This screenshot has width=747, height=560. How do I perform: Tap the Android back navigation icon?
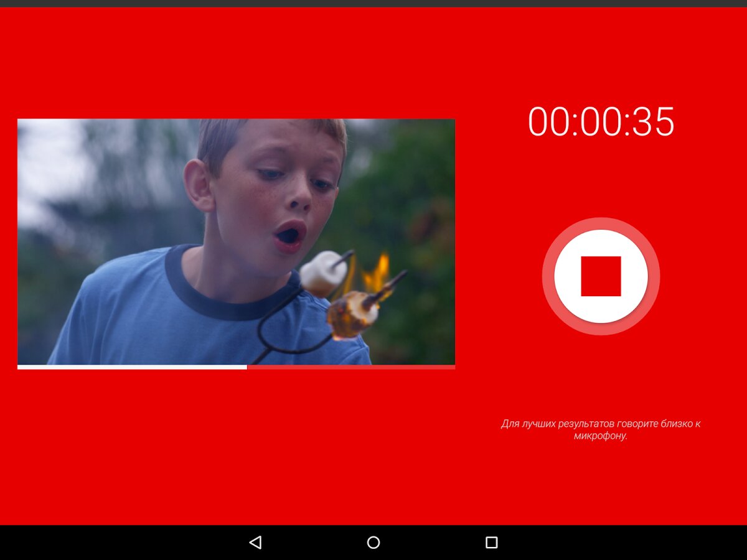coord(255,543)
